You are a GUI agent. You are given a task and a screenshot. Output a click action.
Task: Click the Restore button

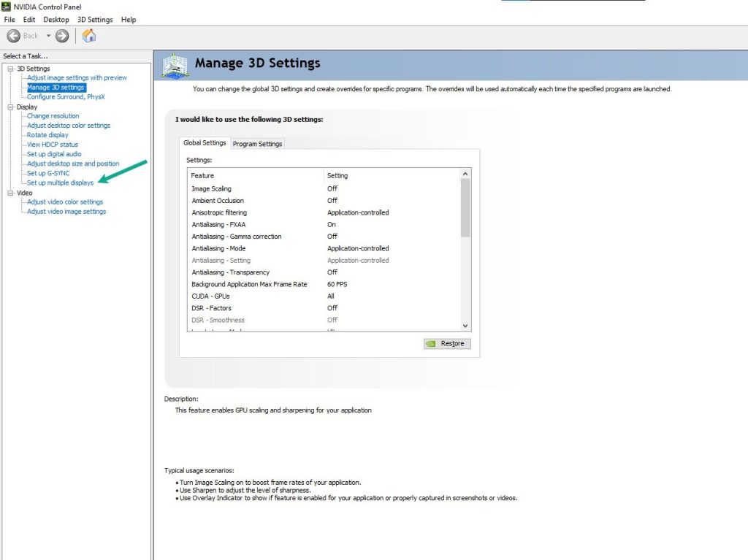[x=447, y=343]
